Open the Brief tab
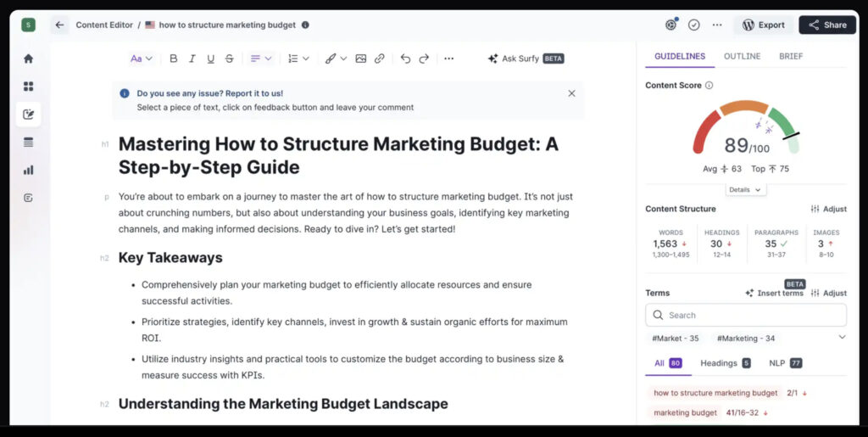 790,56
